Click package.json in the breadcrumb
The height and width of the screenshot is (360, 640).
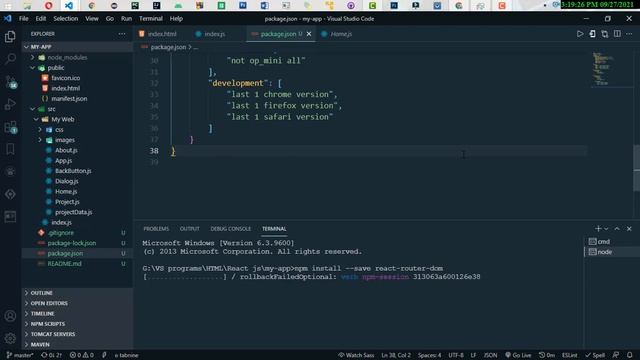click(168, 47)
